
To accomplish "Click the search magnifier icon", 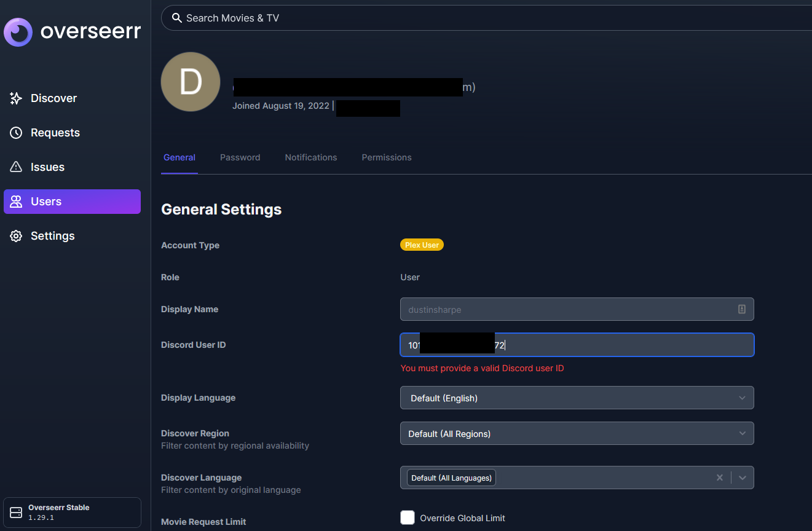I will point(176,18).
